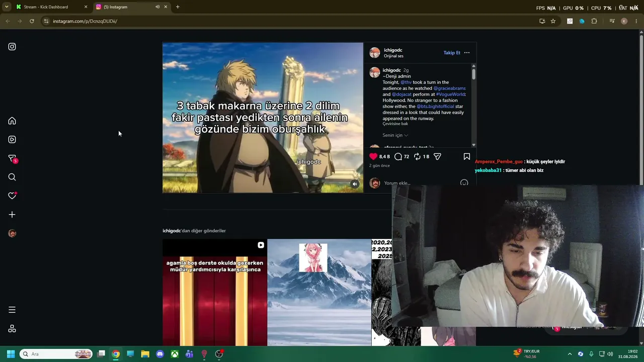Click the Instagram logo in sidebar
Viewport: 644px width, 362px height.
point(12,47)
